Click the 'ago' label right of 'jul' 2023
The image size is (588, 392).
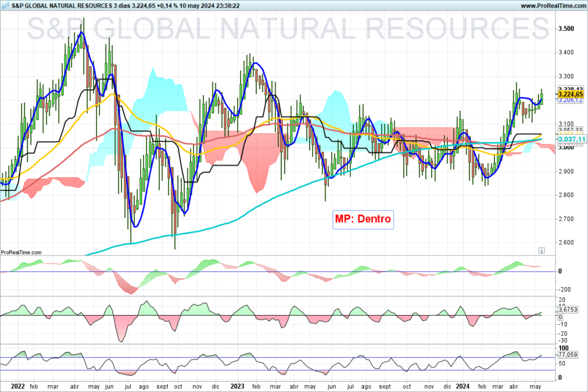tap(366, 387)
